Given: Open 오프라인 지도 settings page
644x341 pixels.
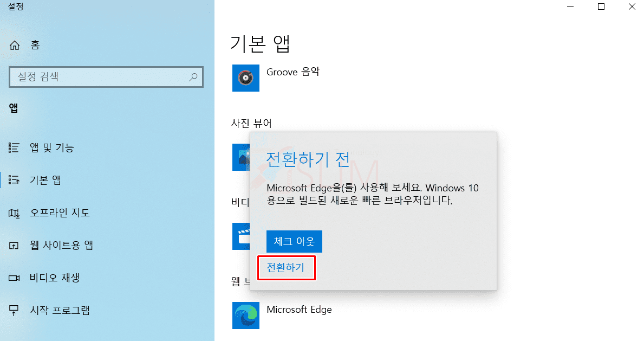Looking at the screenshot, I should coord(60,213).
